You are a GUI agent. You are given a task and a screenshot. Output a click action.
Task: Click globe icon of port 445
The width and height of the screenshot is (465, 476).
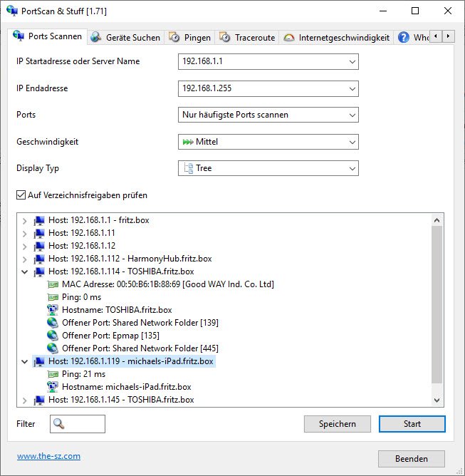53,348
